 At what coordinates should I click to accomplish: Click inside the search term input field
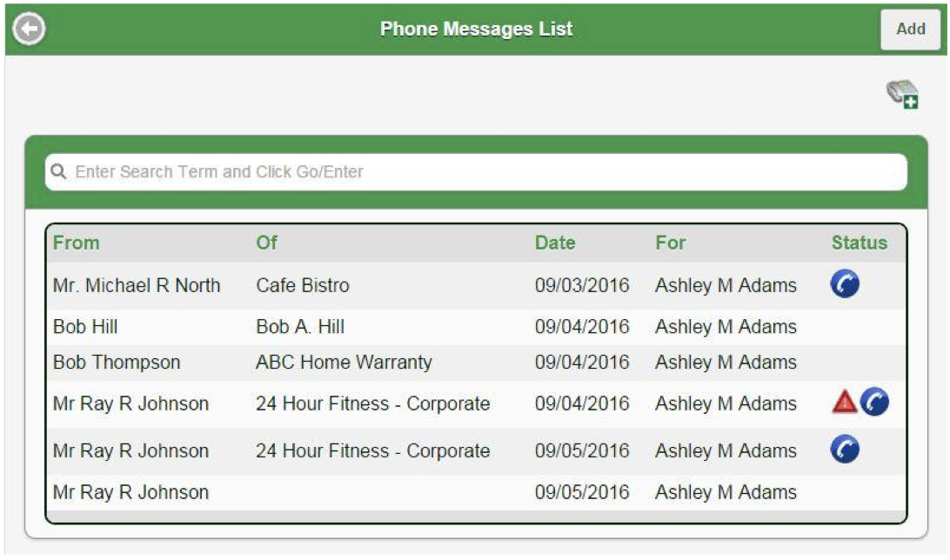click(x=348, y=171)
